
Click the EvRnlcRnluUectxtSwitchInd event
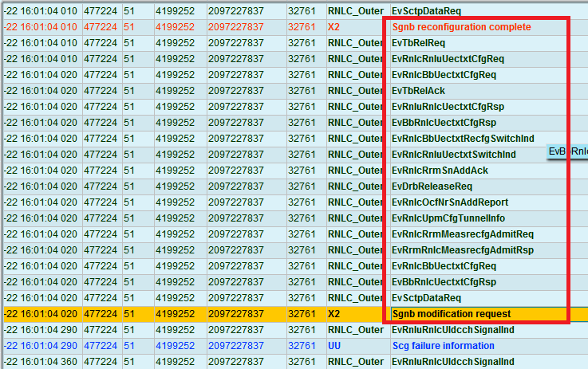[x=453, y=155]
